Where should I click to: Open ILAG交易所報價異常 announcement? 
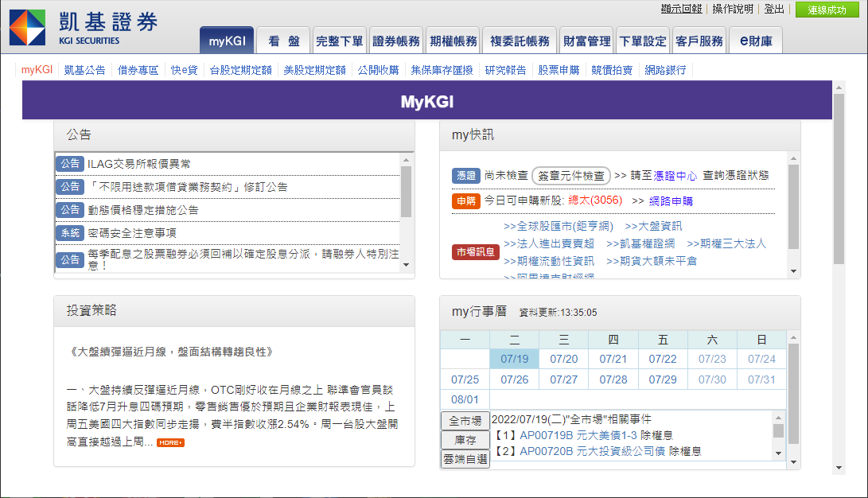[138, 164]
